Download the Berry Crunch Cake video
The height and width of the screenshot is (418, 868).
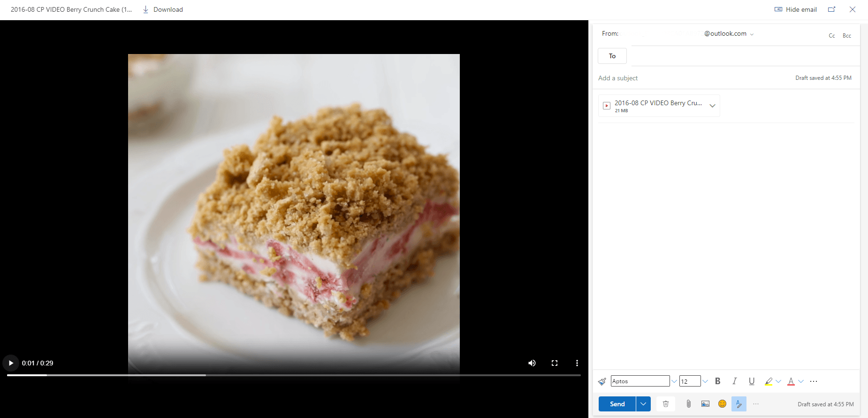163,9
